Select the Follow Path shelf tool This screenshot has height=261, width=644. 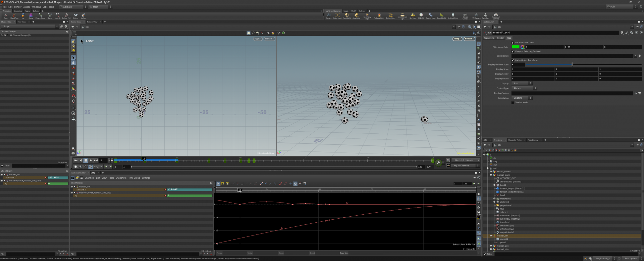pos(66,16)
